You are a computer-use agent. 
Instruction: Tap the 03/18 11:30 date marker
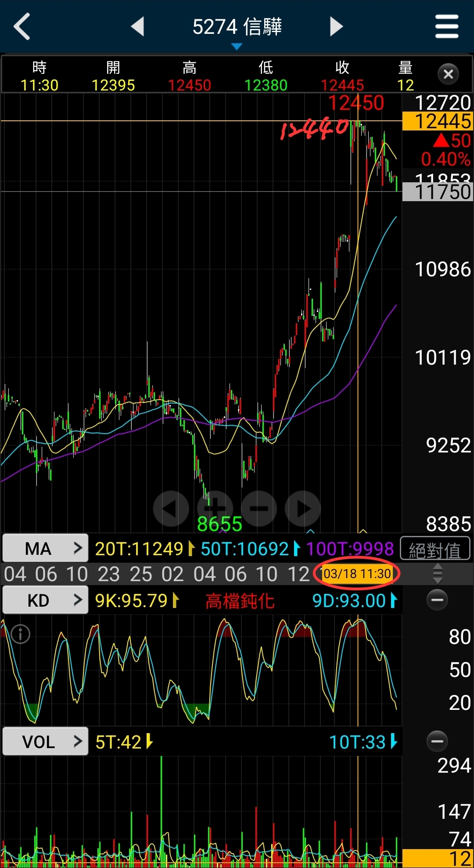(x=357, y=574)
